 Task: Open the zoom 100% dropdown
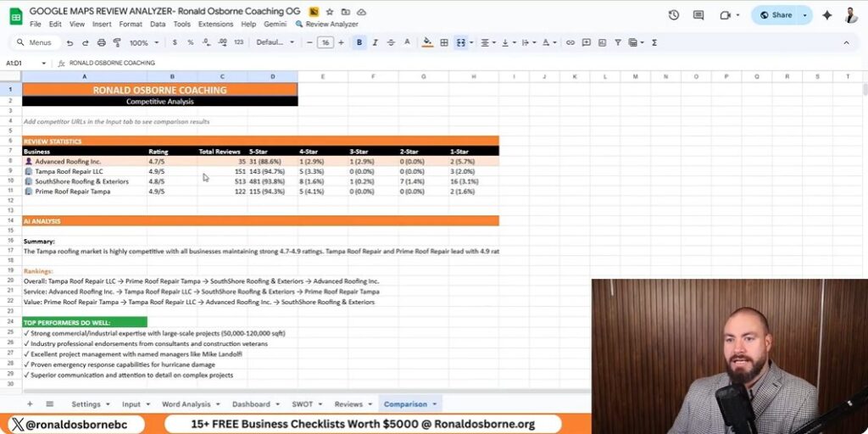[x=144, y=42]
